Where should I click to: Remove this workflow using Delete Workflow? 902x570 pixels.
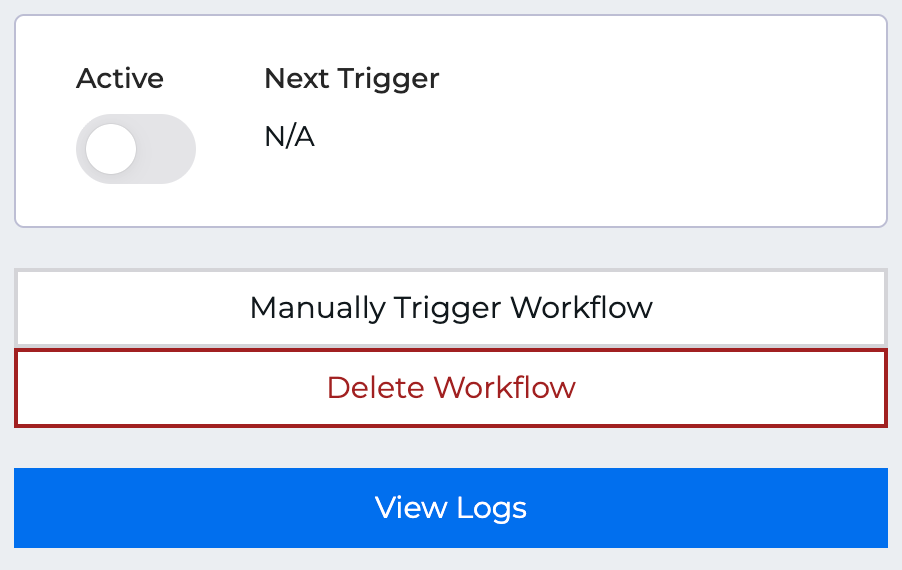tap(451, 388)
